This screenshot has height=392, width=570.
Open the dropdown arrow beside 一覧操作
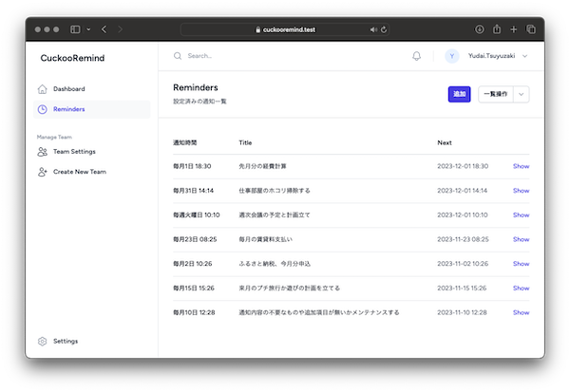coord(522,94)
